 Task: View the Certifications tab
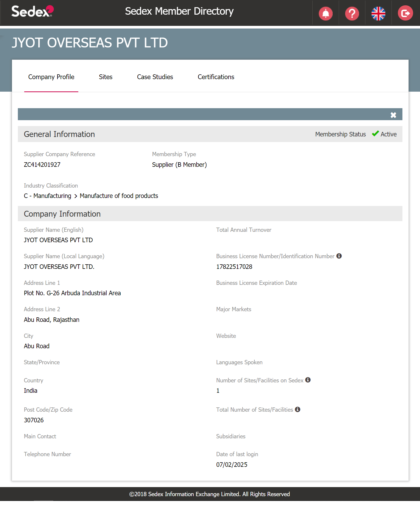[x=216, y=77]
